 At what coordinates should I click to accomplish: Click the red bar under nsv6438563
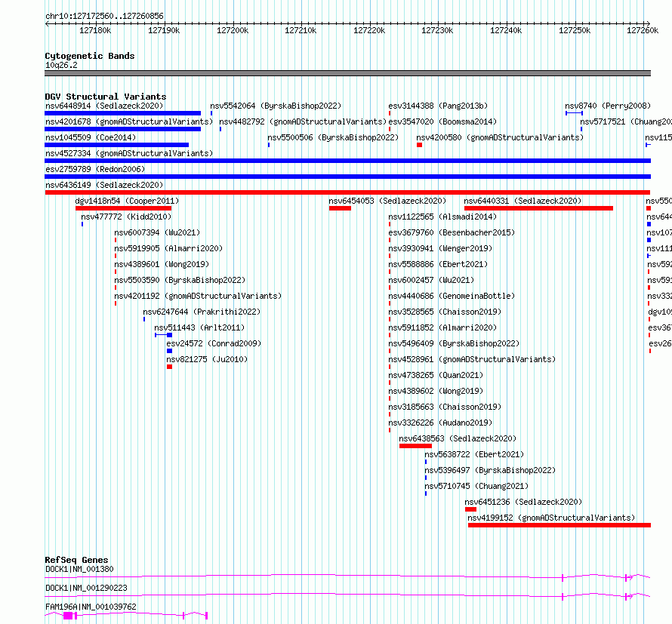415,446
